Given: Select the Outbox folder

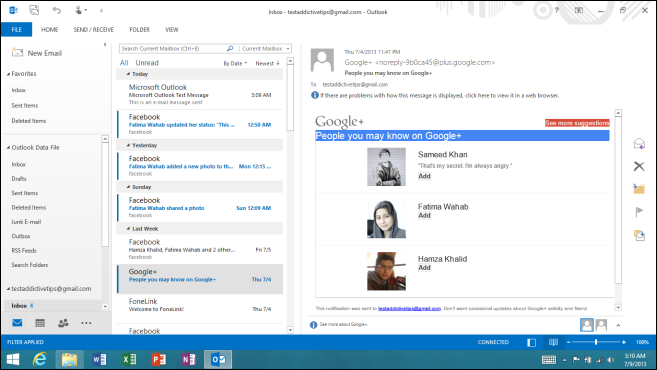Looking at the screenshot, I should 21,236.
